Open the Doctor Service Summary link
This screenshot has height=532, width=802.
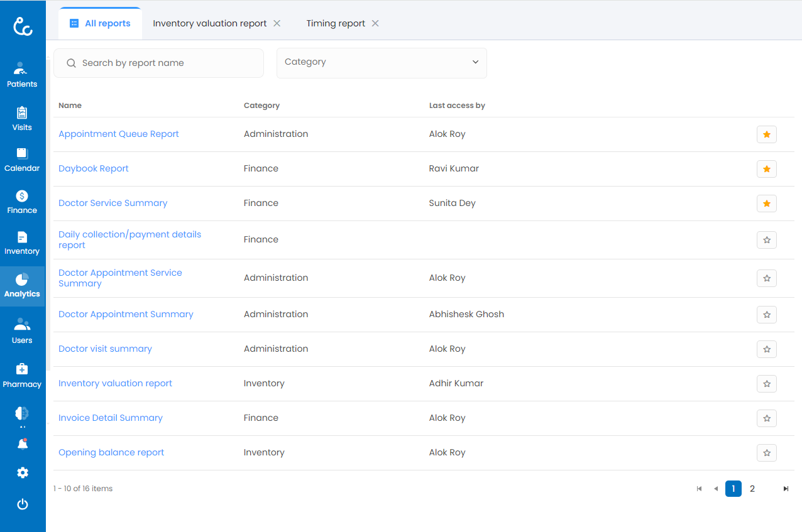click(113, 203)
